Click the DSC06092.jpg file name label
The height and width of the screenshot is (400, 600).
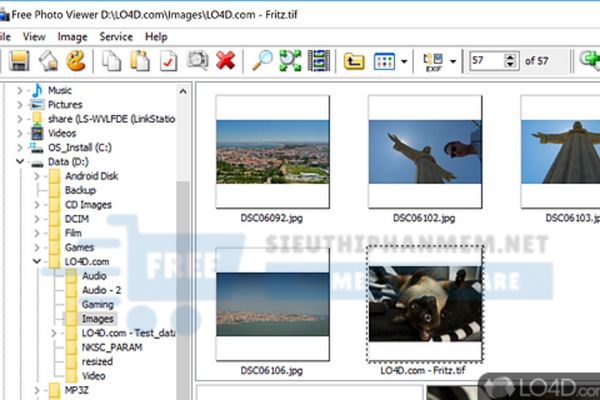(272, 218)
